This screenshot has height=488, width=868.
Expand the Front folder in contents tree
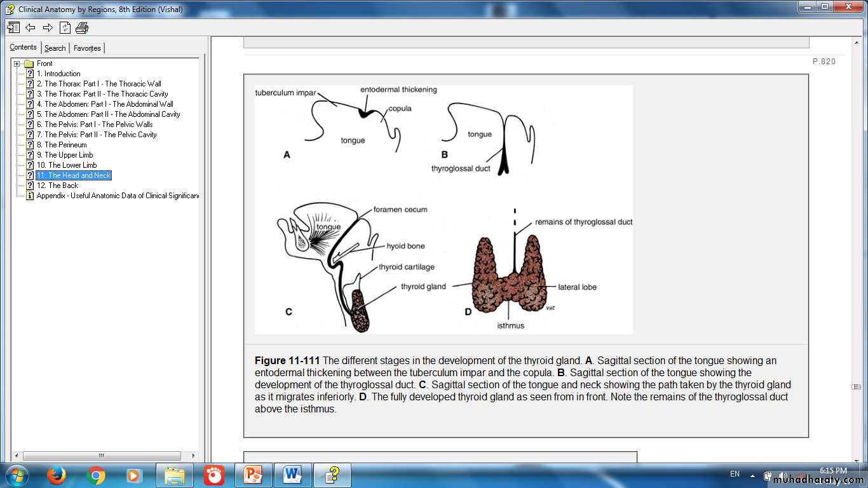coord(17,64)
